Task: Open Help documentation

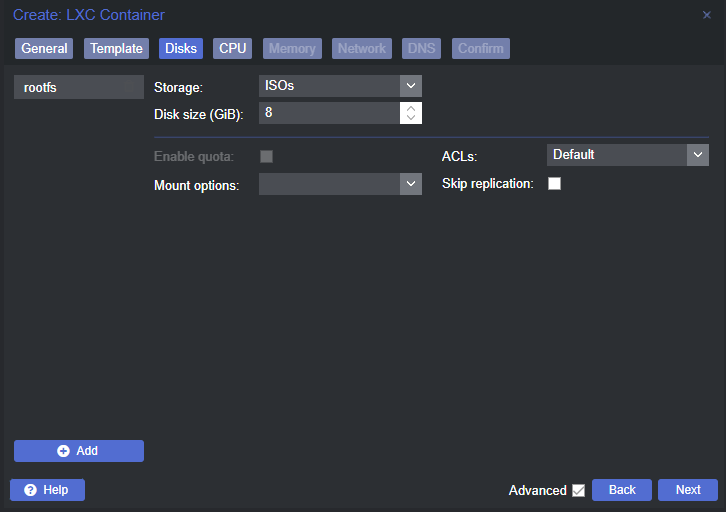Action: point(47,490)
